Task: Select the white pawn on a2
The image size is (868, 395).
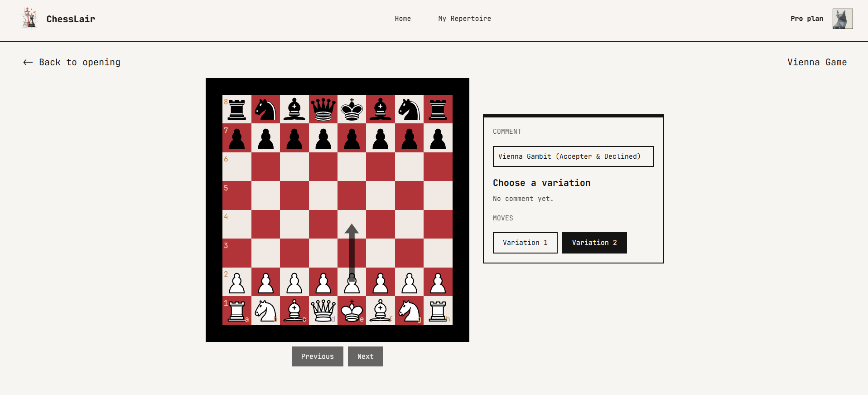Action: tap(237, 283)
